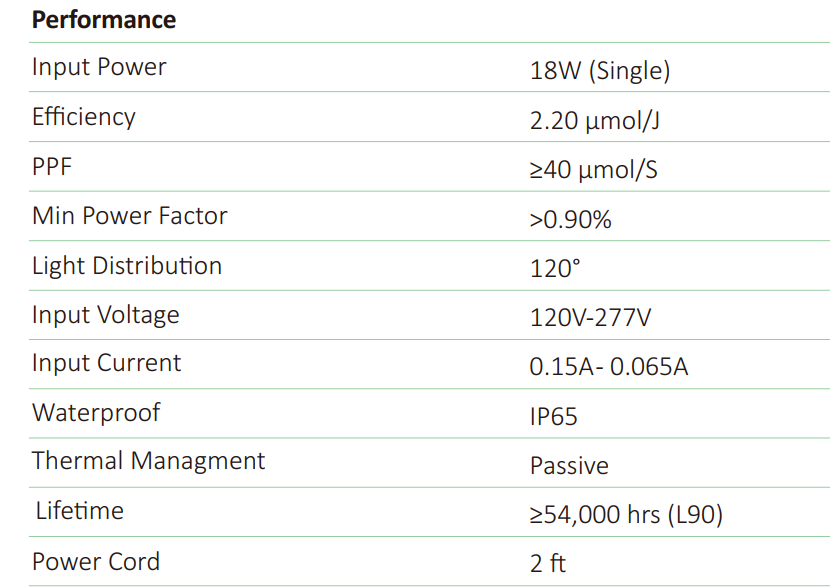Screen dimensions: 830x588
Task: Click the 120V-277V voltage value
Action: click(x=590, y=318)
